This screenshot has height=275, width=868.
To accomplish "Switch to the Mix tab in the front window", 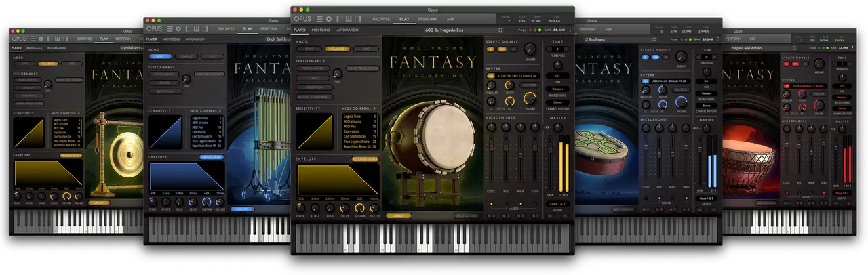I will tap(450, 19).
